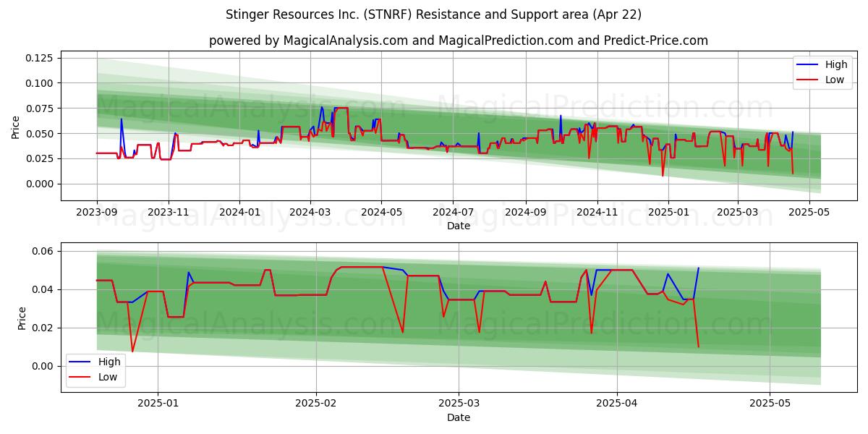Click the '0.125' price tick on top chart
This screenshot has width=868, height=434.
[41, 58]
